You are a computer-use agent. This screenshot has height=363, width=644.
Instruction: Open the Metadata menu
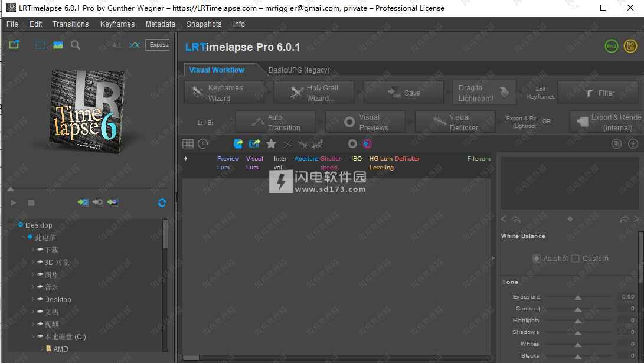(x=160, y=24)
